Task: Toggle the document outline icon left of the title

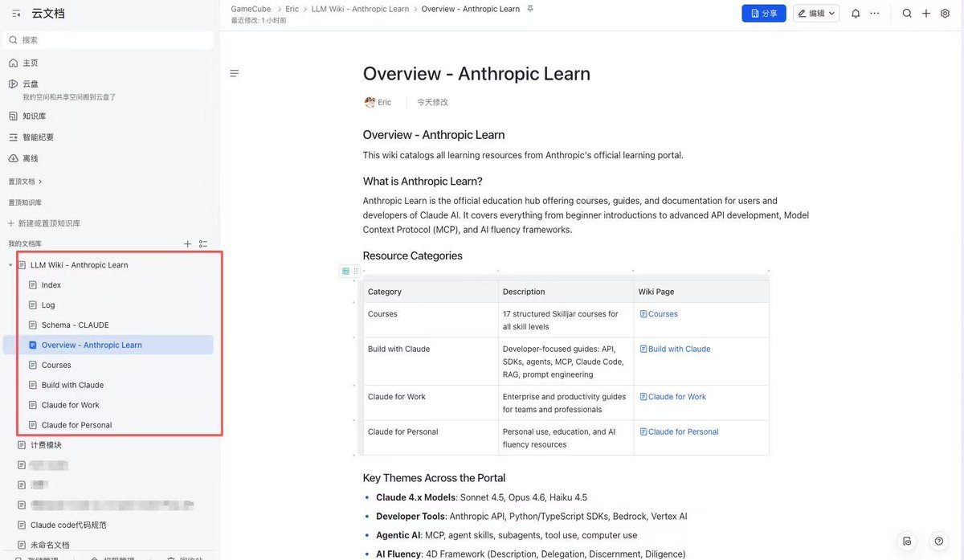Action: click(x=235, y=73)
